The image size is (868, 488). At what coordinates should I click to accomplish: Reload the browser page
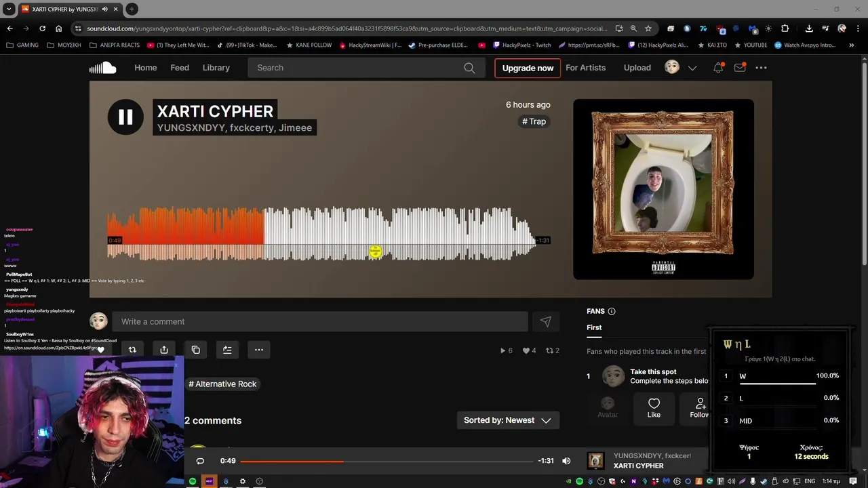[x=42, y=28]
